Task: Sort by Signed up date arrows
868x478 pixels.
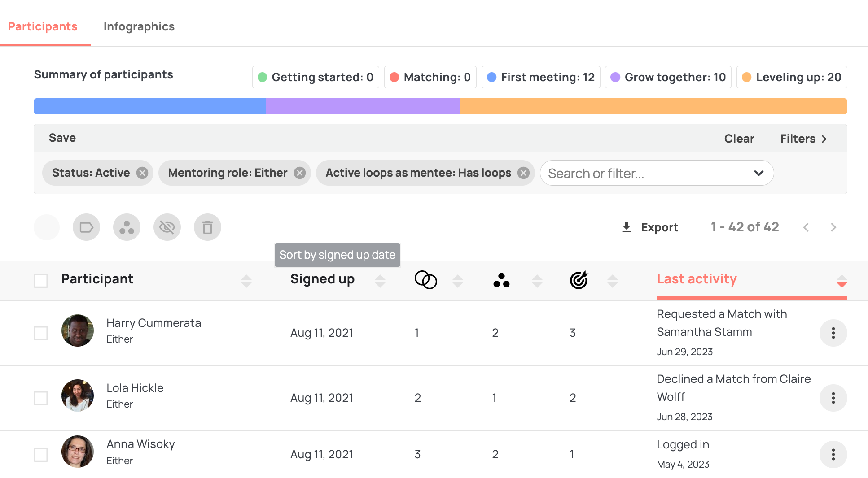Action: coord(380,281)
